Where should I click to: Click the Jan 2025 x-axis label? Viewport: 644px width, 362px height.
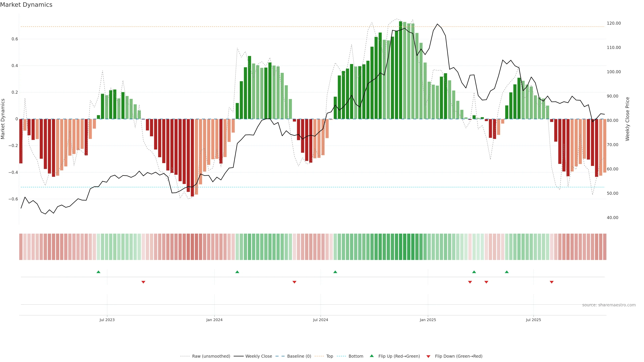pos(428,320)
